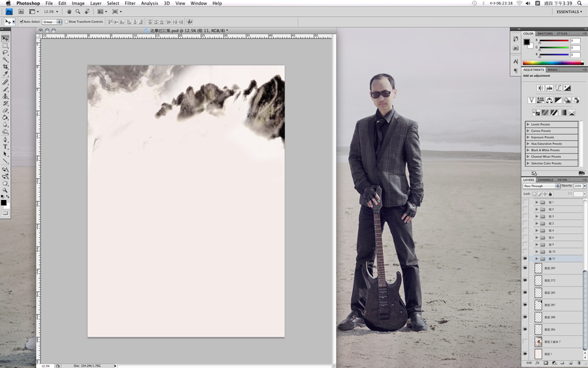Delete layer with the trash icon
The image size is (588, 368).
click(578, 363)
